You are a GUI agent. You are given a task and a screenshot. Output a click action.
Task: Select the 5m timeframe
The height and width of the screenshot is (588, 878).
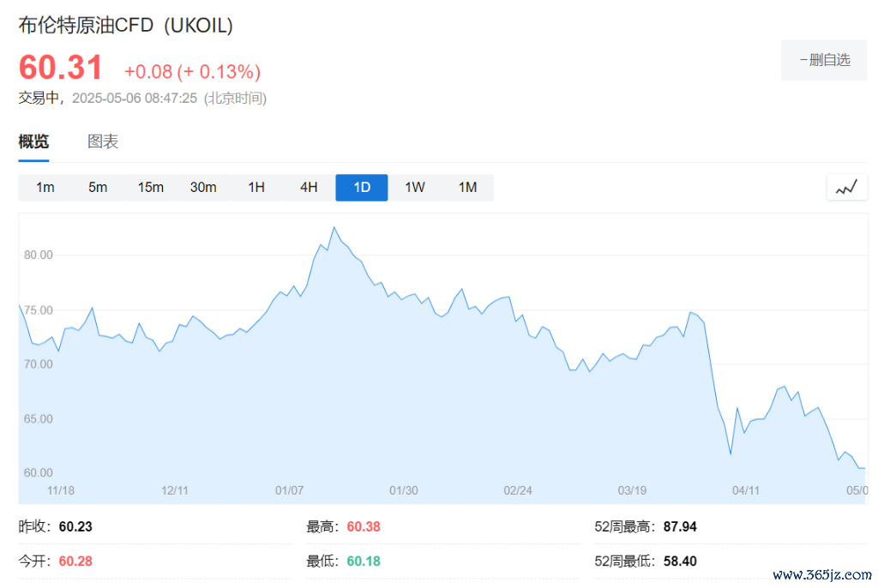[98, 188]
